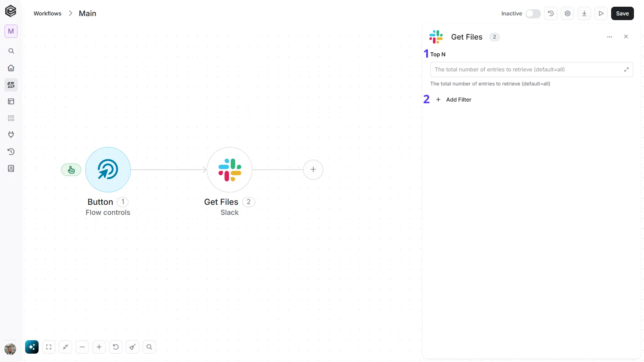Viewport: 644px width, 362px height.
Task: Open Home in the left sidebar
Action: pos(11,68)
